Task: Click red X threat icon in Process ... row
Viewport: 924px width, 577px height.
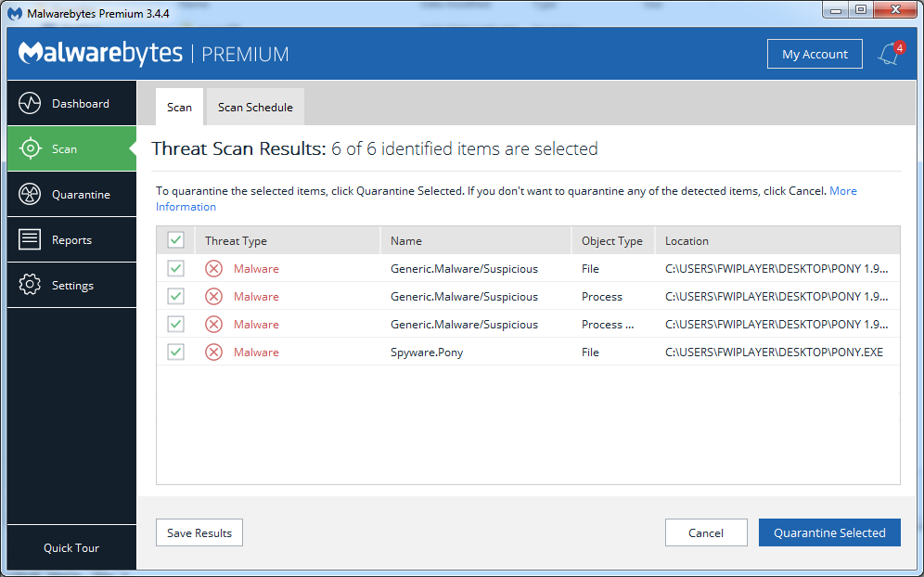Action: 213,324
